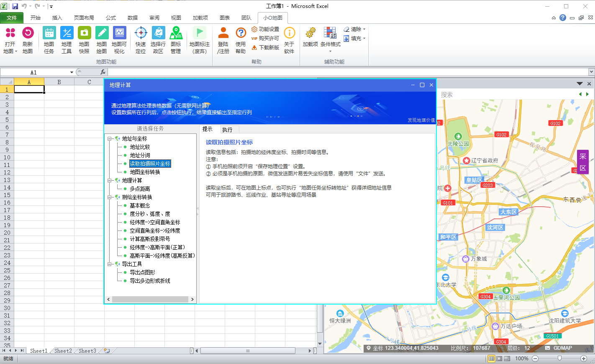
Task: Select 导出多边形或折线 task
Action: point(150,281)
